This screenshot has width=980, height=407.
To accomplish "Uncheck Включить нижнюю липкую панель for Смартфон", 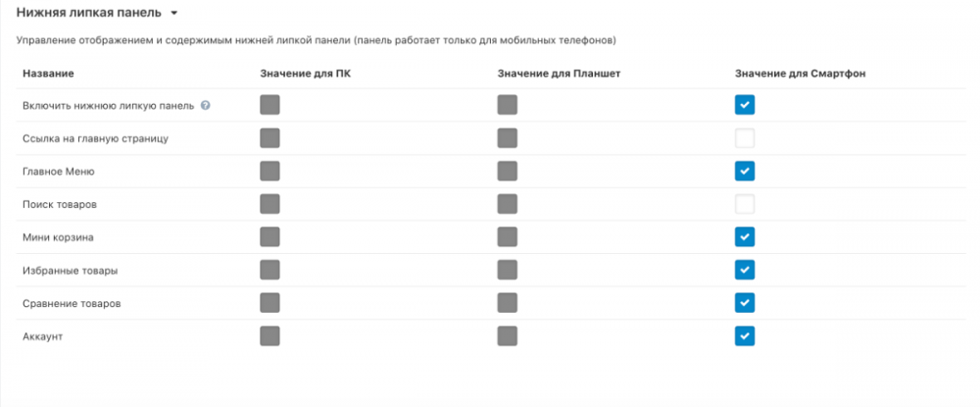I will point(745,105).
